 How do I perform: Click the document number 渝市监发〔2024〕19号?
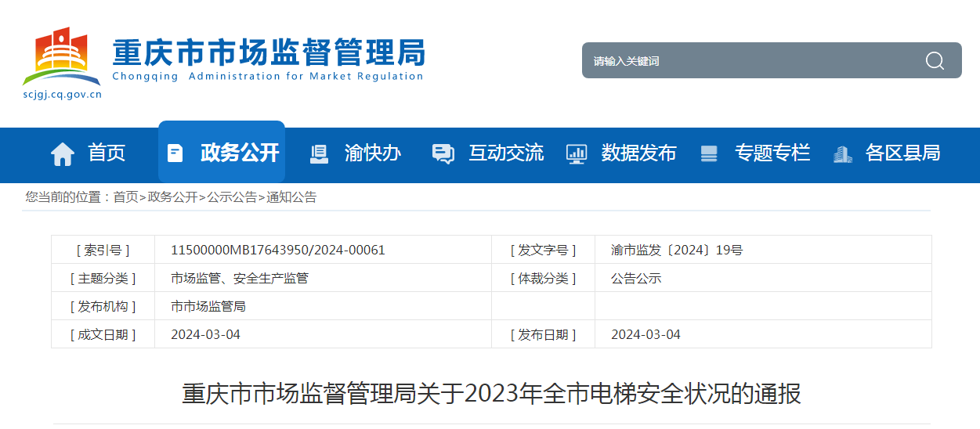(677, 251)
